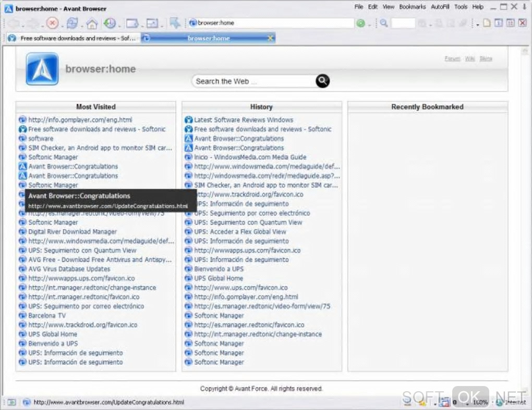Click the Most Visited column header
The height and width of the screenshot is (410, 532).
coord(95,107)
